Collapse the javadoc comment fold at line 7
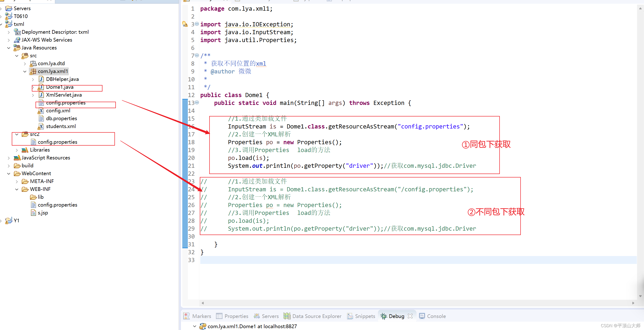 [x=197, y=56]
